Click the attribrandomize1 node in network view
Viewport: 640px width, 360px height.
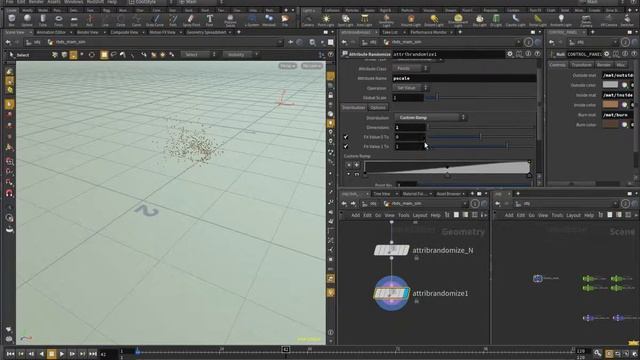[x=391, y=293]
